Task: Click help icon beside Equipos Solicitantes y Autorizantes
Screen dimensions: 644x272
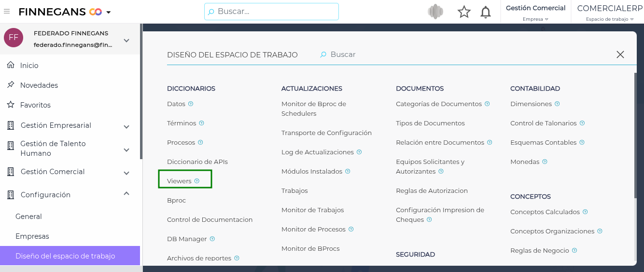Action: [x=441, y=171]
